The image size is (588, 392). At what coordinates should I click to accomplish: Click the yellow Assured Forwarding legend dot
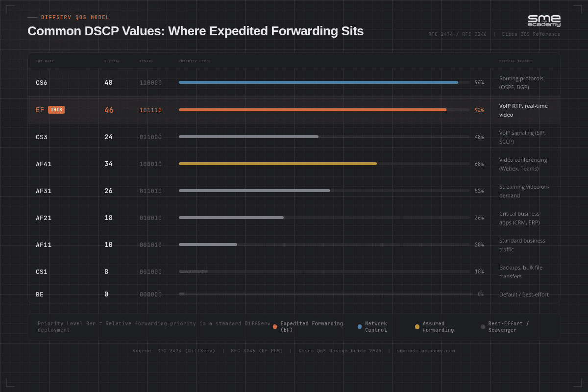pos(417,327)
